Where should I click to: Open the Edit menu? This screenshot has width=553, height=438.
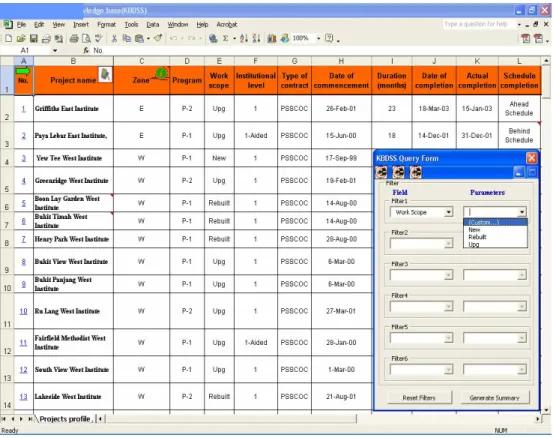coord(39,24)
